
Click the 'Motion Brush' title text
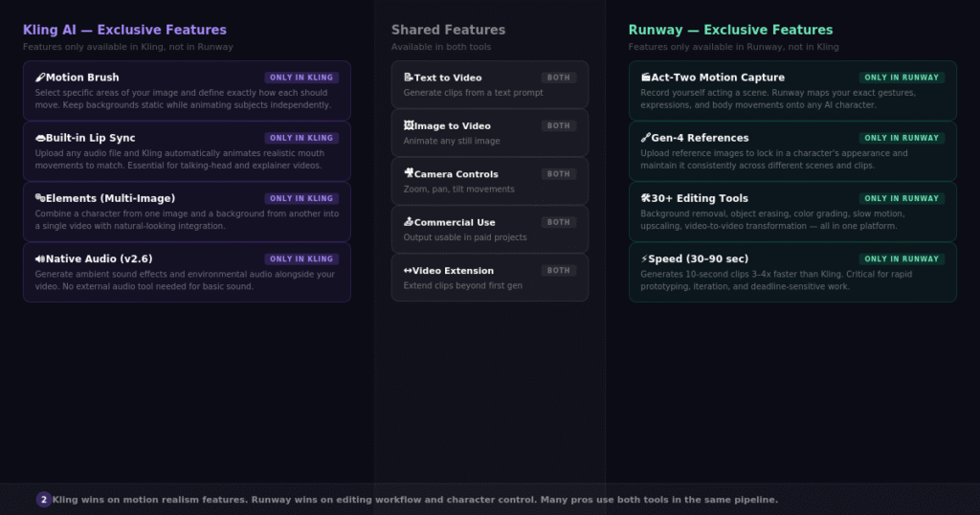82,78
